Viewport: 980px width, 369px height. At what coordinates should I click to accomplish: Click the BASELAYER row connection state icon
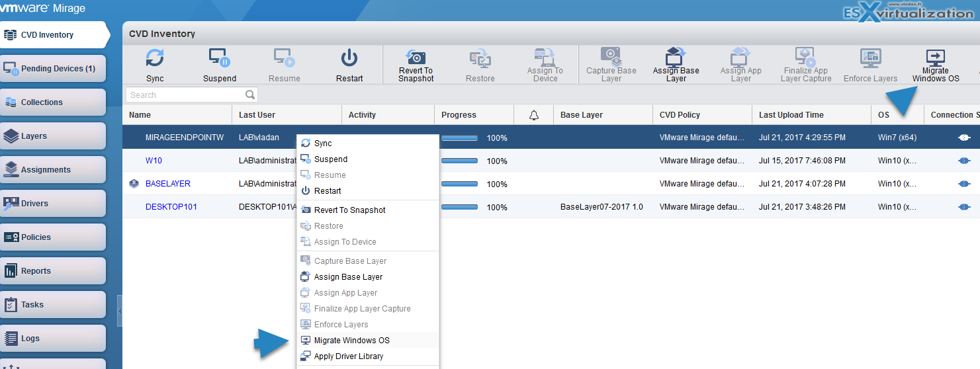pos(963,184)
